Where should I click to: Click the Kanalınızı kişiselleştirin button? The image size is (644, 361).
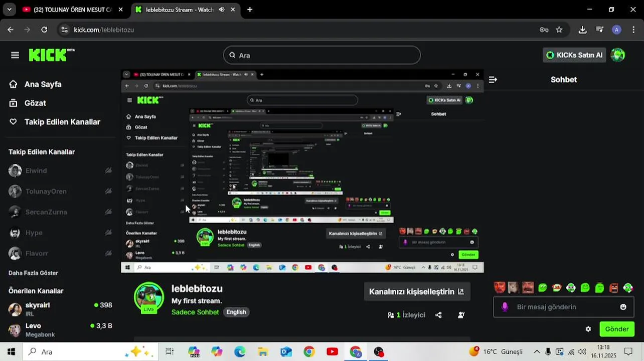pyautogui.click(x=417, y=291)
